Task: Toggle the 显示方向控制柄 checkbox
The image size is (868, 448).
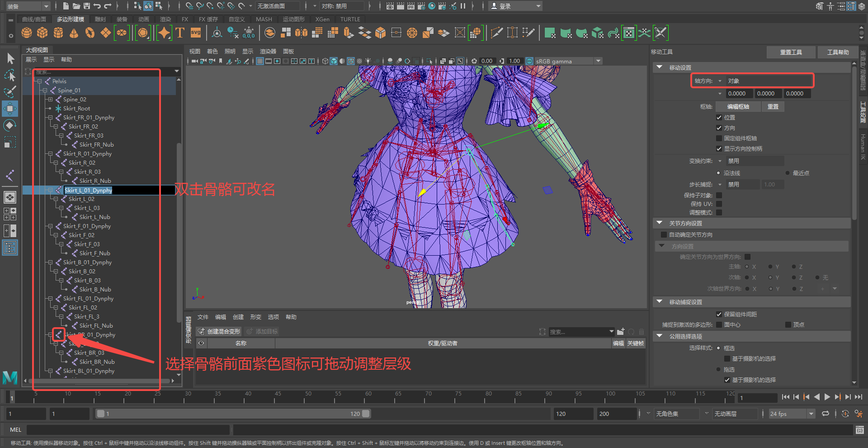Action: (719, 148)
